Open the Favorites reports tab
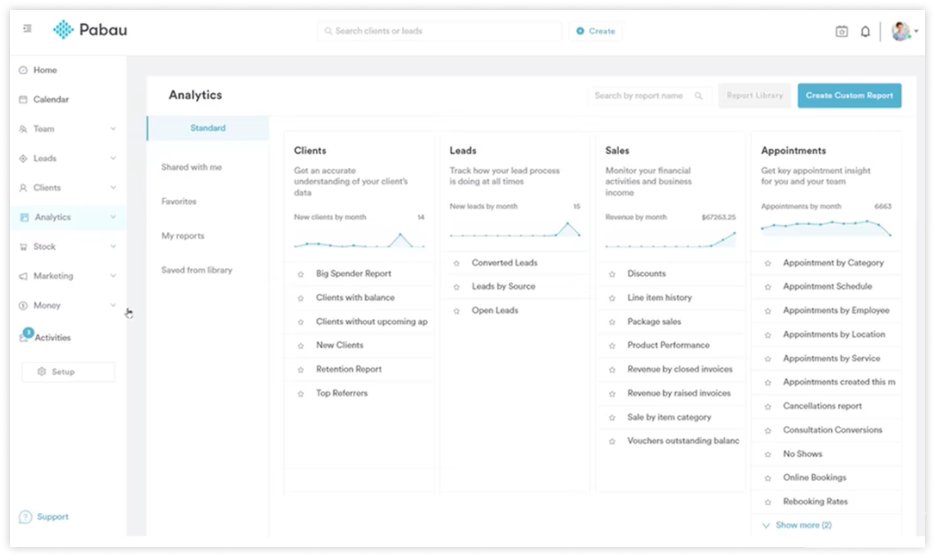Screen dimensions: 935x557 click(x=179, y=202)
